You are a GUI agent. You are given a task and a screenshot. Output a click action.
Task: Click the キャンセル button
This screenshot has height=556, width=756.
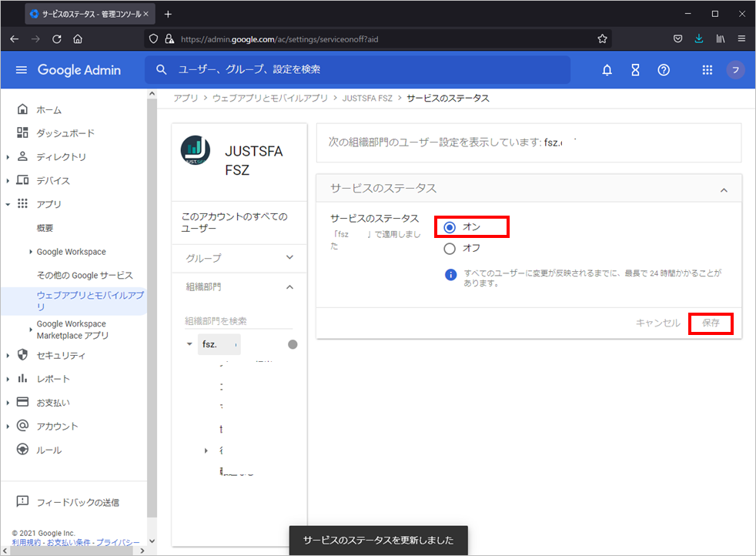(657, 323)
